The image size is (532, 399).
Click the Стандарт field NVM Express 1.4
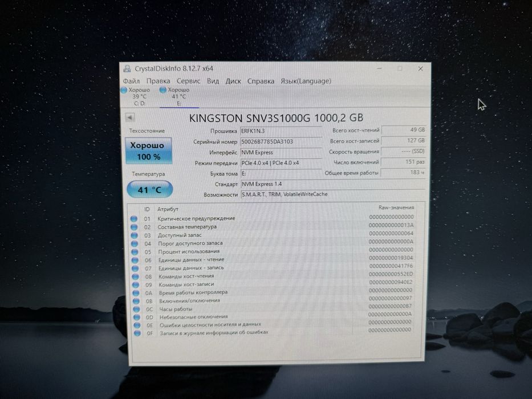332,184
